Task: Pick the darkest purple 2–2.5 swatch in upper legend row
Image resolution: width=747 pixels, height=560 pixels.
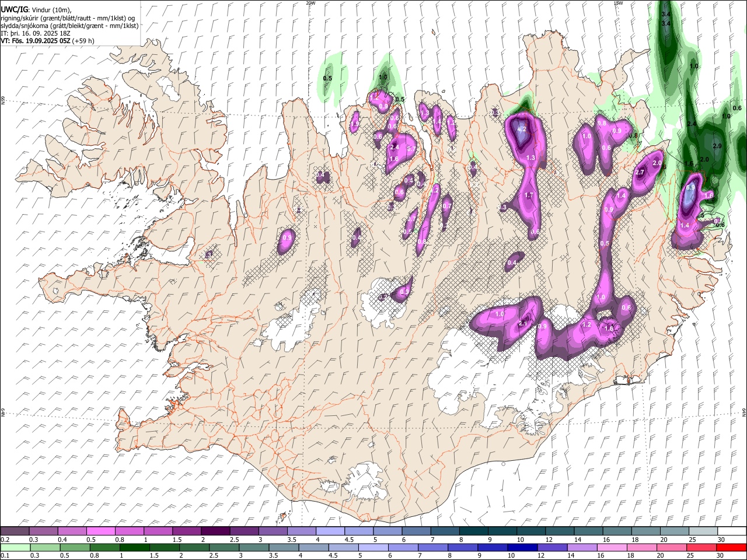Action: [x=215, y=531]
